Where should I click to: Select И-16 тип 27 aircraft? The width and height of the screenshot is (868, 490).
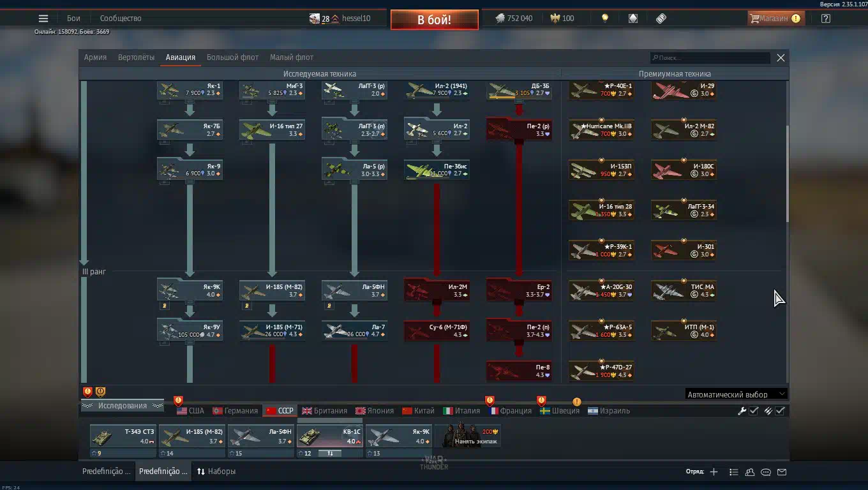click(273, 130)
